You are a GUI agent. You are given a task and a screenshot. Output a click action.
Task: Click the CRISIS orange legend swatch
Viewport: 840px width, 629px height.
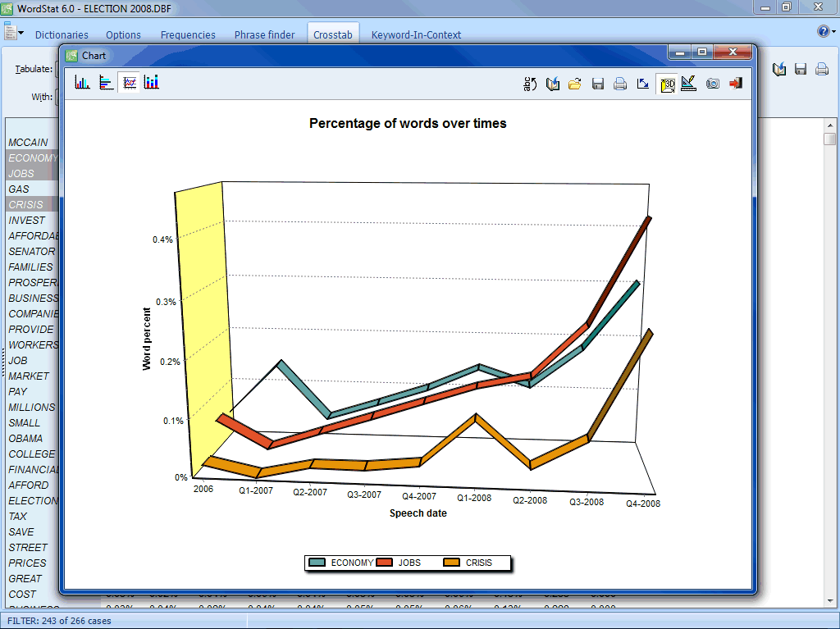click(x=452, y=563)
